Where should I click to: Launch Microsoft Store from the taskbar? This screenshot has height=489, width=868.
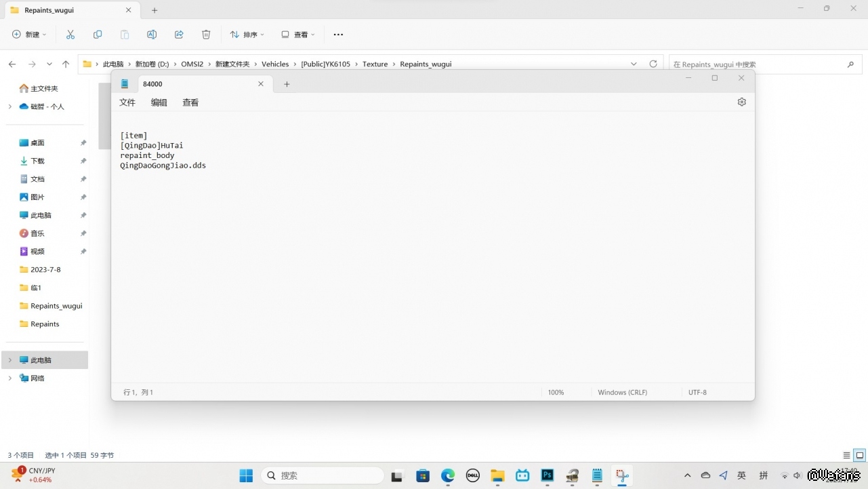click(423, 475)
